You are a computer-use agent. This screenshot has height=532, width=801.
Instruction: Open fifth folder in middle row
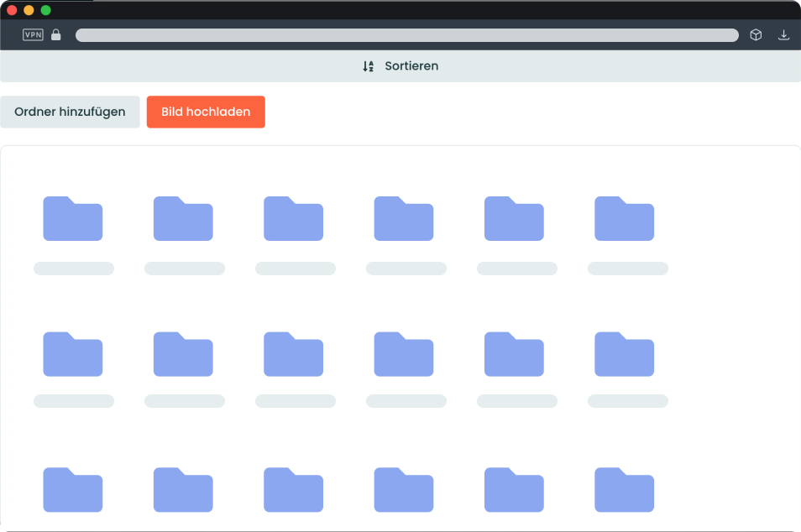[515, 354]
